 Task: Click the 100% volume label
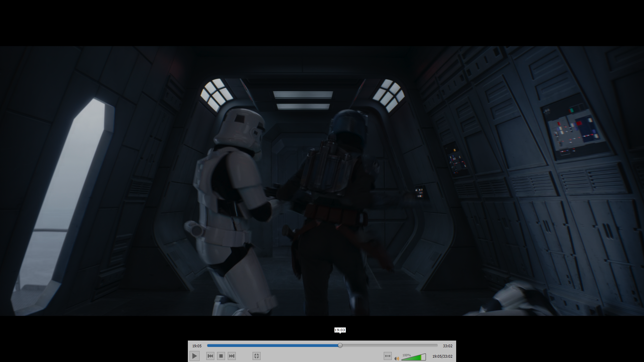[x=407, y=355]
